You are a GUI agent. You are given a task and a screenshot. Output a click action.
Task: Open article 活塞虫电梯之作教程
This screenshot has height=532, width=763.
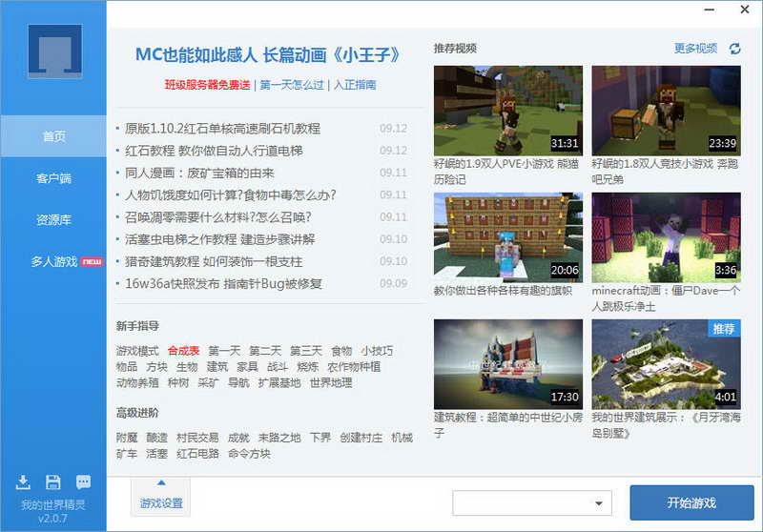pos(220,239)
